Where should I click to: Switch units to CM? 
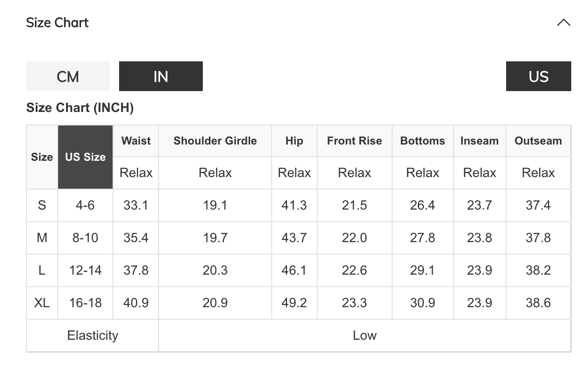(x=68, y=76)
